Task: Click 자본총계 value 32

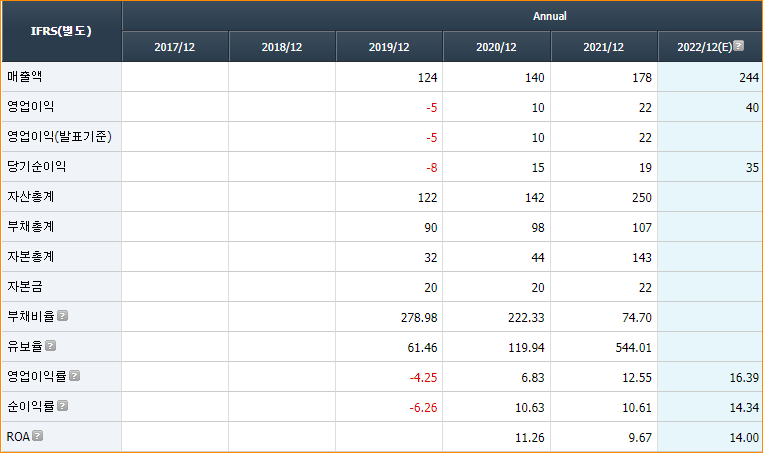Action: (x=431, y=258)
